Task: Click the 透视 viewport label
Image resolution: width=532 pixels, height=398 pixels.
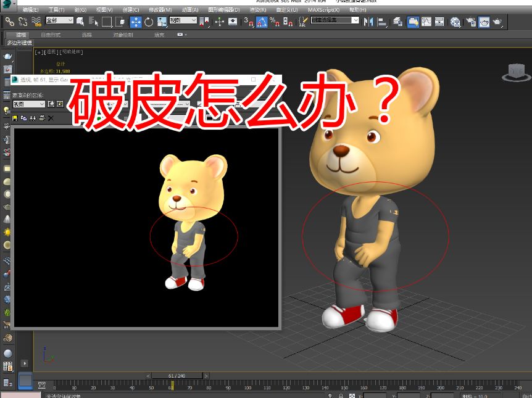Action: [51, 52]
